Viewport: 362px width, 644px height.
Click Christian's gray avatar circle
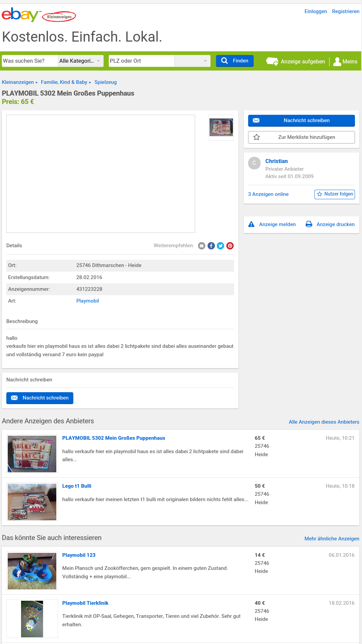pyautogui.click(x=254, y=163)
